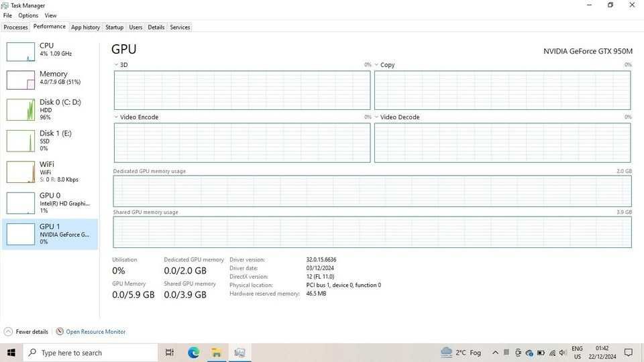Click the large GPU page heading
Viewport: 644px width, 362px height.
tap(123, 49)
